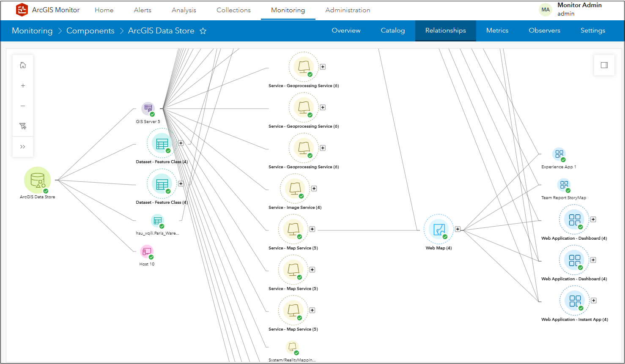
Task: Click ArcGIS Data Store breadcrumb title
Action: (161, 31)
